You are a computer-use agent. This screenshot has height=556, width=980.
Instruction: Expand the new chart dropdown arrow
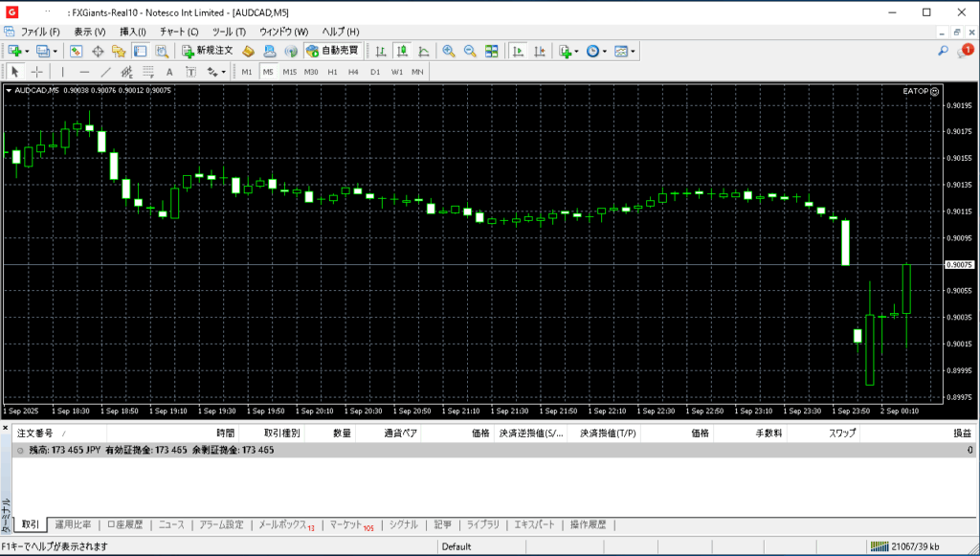27,51
